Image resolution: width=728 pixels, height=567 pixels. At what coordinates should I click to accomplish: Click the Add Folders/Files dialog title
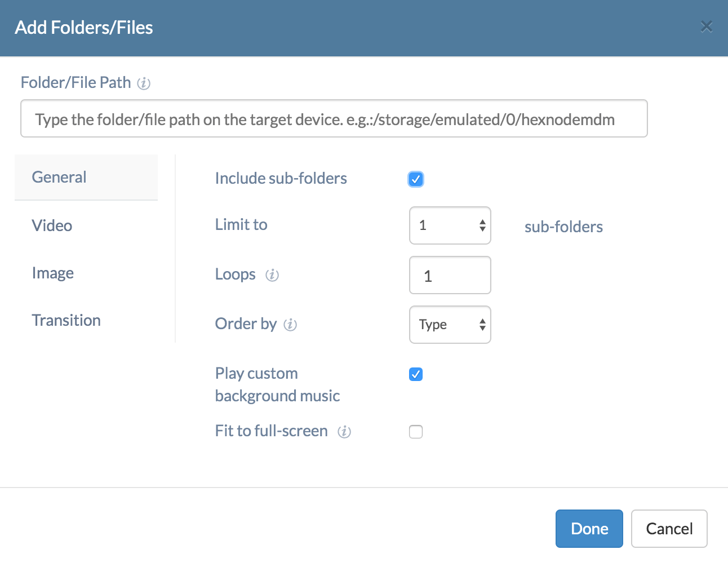click(84, 28)
